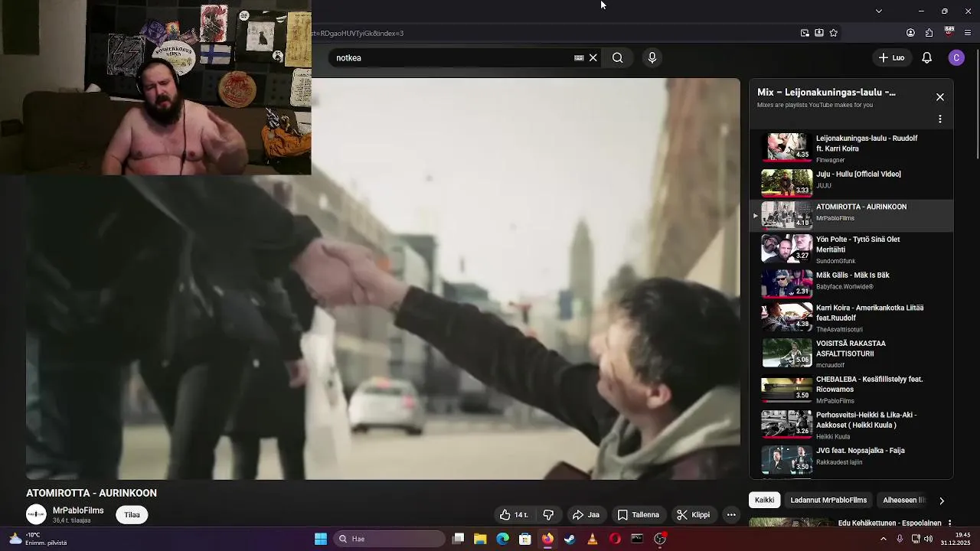Open the taskbar volume speaker icon
Screen dimensions: 980x551
tap(928, 539)
